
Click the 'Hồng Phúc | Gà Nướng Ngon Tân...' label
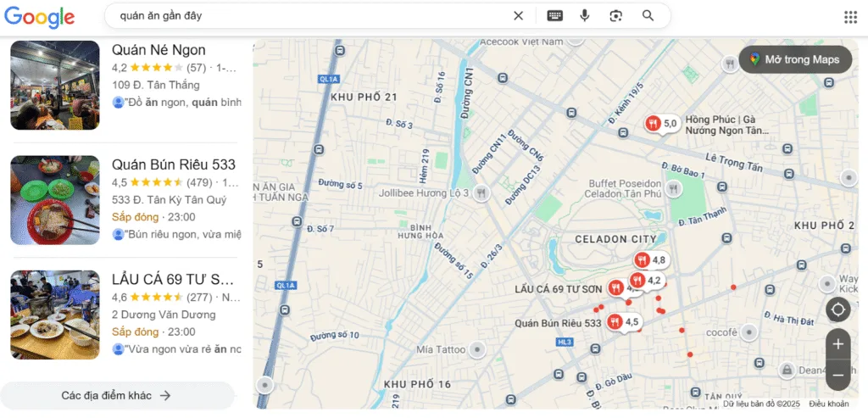pos(726,125)
